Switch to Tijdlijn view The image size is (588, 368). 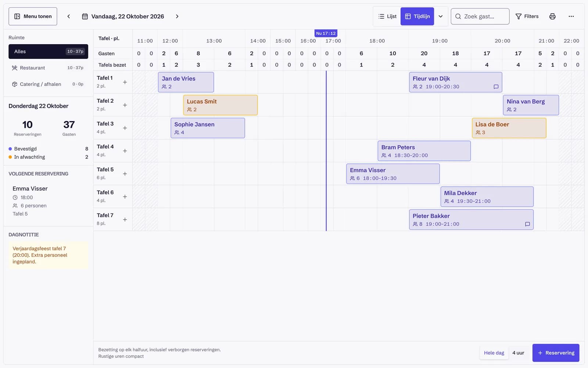pyautogui.click(x=417, y=16)
